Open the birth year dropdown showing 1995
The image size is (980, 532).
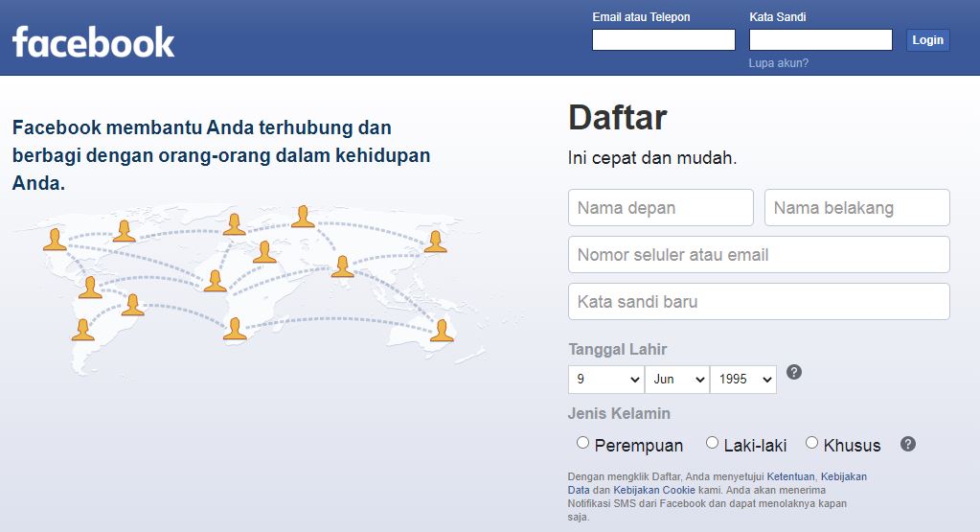pyautogui.click(x=743, y=380)
